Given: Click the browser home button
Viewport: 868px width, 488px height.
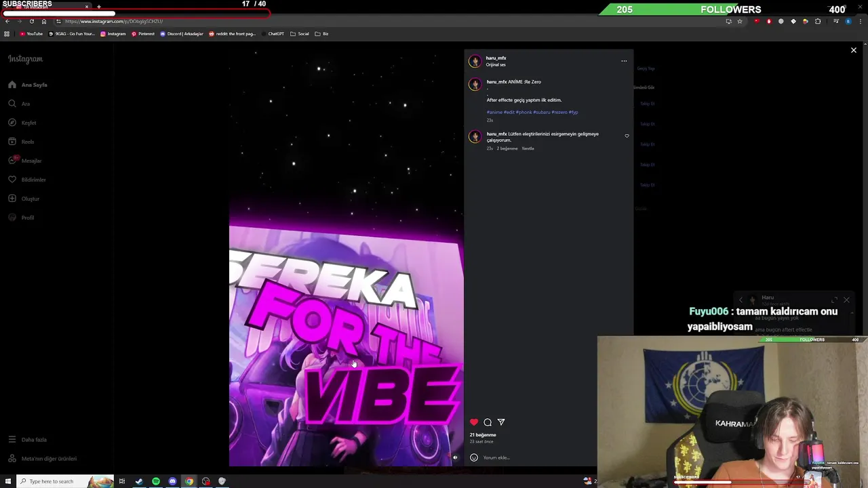Looking at the screenshot, I should (44, 22).
